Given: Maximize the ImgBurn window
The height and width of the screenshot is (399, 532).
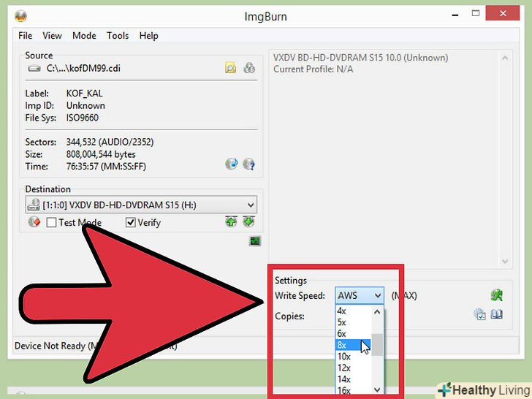Looking at the screenshot, I should [x=476, y=14].
